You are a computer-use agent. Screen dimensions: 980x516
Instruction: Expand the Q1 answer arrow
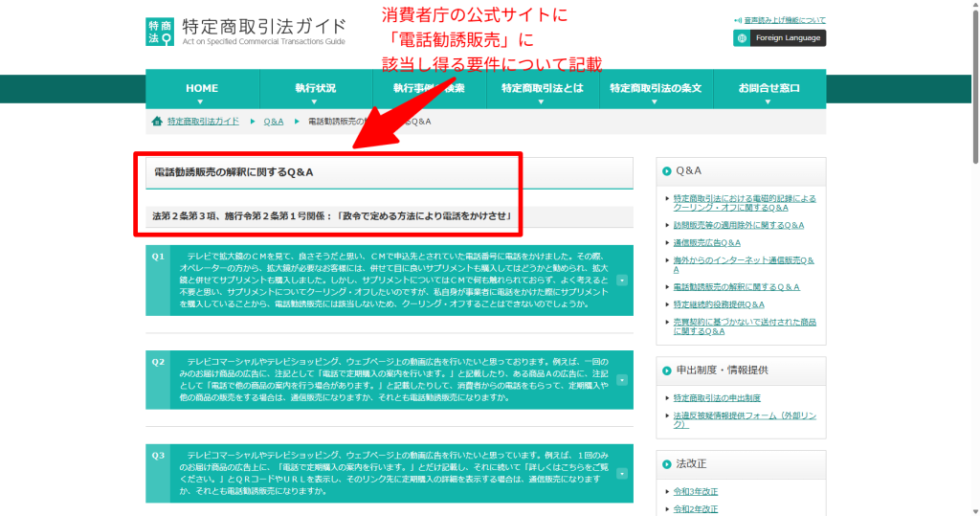(x=622, y=280)
